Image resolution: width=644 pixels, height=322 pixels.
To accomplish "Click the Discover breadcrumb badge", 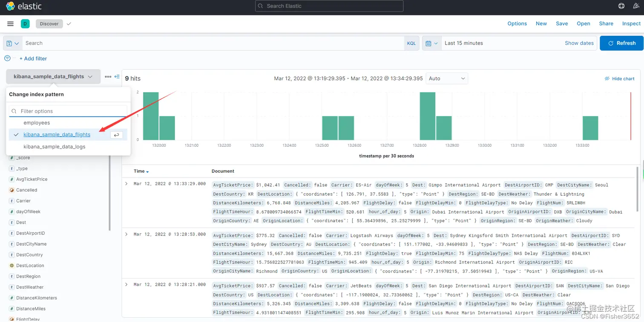I will pos(49,24).
